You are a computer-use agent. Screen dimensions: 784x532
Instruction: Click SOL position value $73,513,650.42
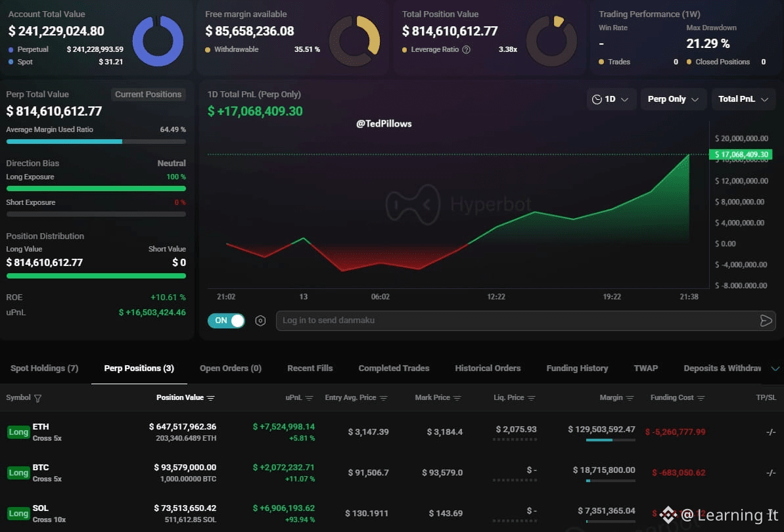click(x=185, y=508)
